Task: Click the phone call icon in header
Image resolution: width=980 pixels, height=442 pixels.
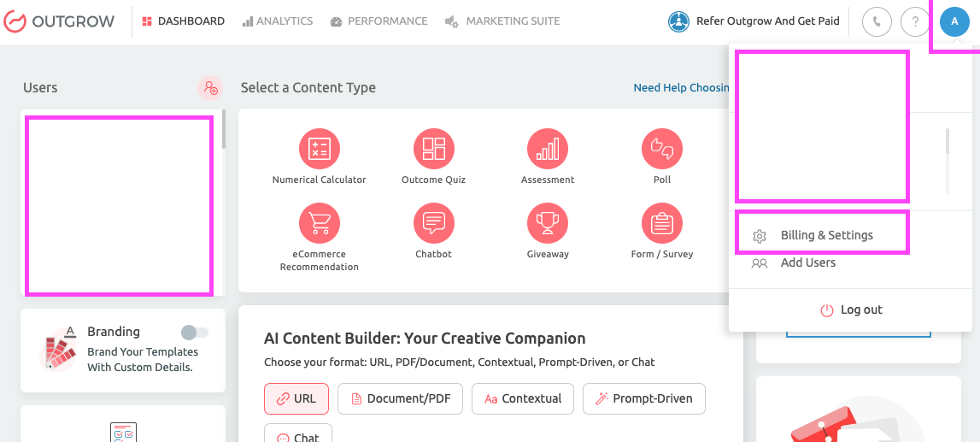Action: 877,21
